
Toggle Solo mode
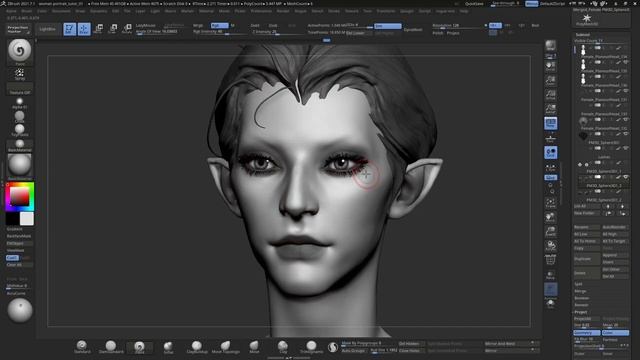[550, 304]
